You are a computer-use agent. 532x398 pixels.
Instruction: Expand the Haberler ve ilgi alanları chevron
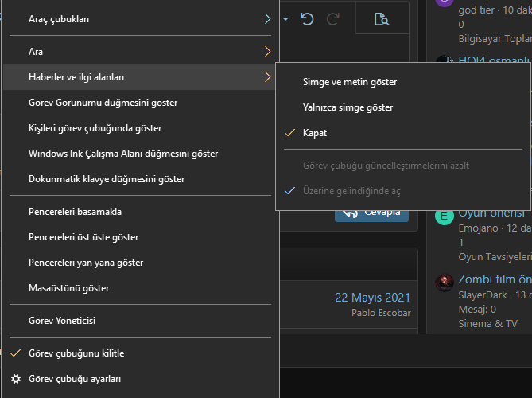click(267, 77)
